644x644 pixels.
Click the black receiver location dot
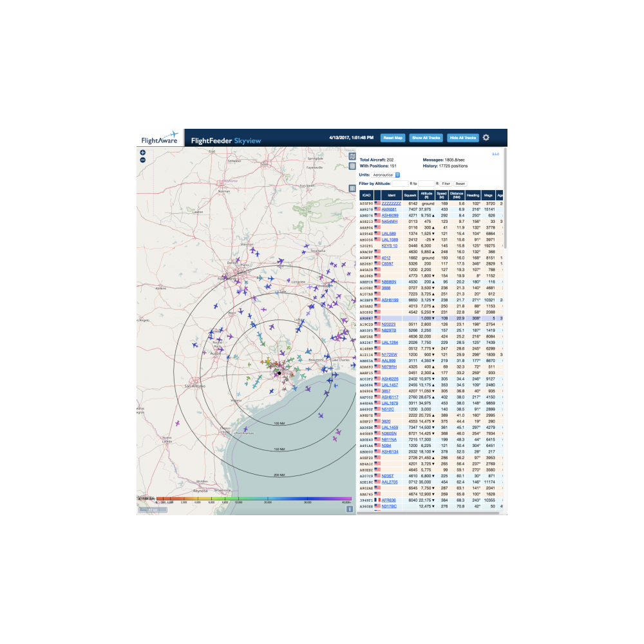[x=279, y=373]
